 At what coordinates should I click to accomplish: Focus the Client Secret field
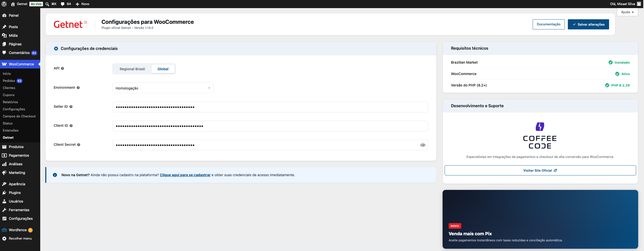pos(270,145)
